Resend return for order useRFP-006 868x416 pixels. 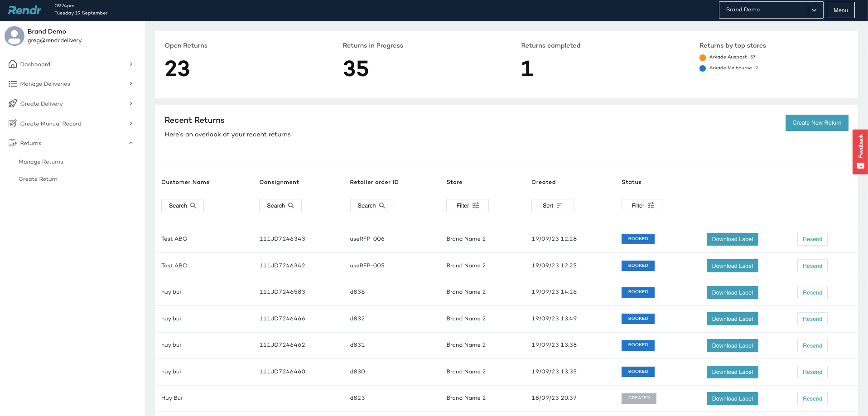[812, 239]
